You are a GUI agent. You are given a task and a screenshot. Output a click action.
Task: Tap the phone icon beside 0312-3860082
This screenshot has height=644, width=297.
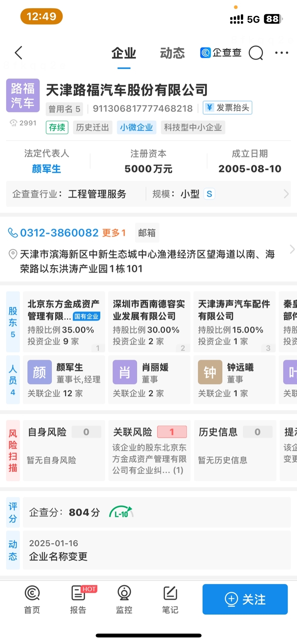(x=13, y=233)
